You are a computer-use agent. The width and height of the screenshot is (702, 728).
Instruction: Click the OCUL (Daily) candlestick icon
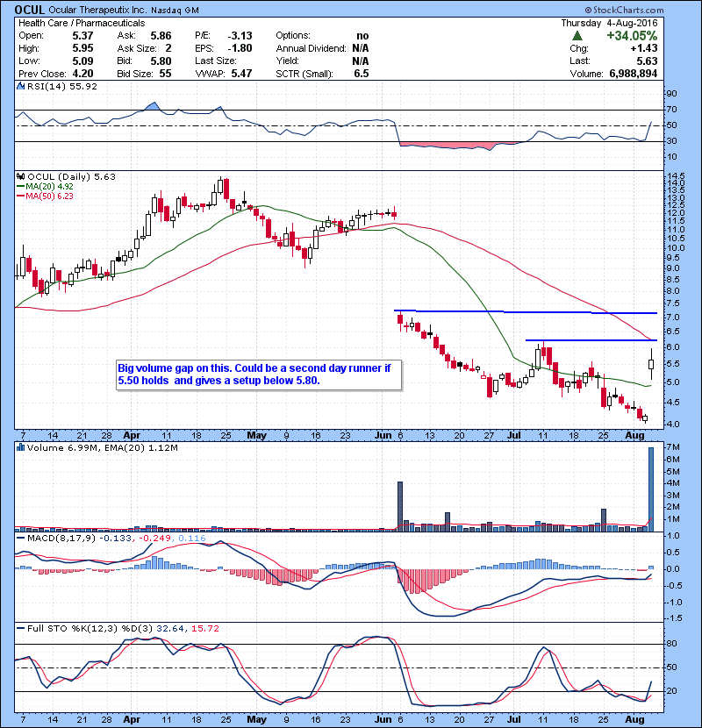pos(20,176)
